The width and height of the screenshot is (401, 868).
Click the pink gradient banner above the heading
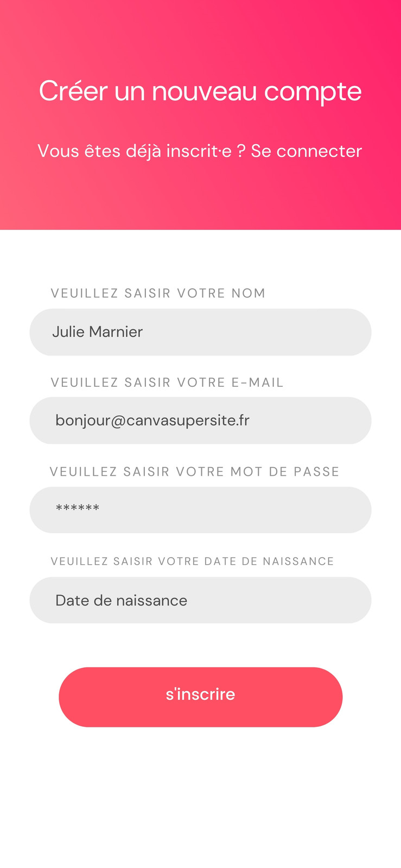[200, 33]
